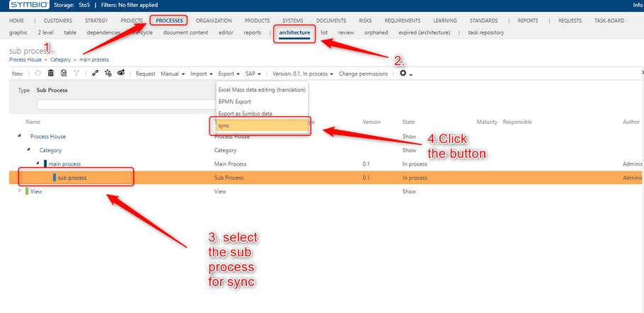The image size is (644, 313).
Task: Open the TASK-BOARD menu
Action: (609, 21)
